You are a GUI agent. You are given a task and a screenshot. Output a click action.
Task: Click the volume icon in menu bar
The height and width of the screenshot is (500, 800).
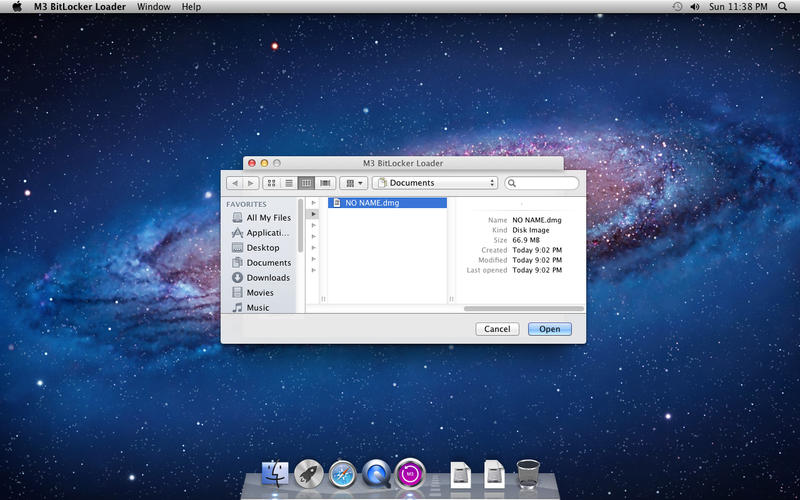pos(694,7)
